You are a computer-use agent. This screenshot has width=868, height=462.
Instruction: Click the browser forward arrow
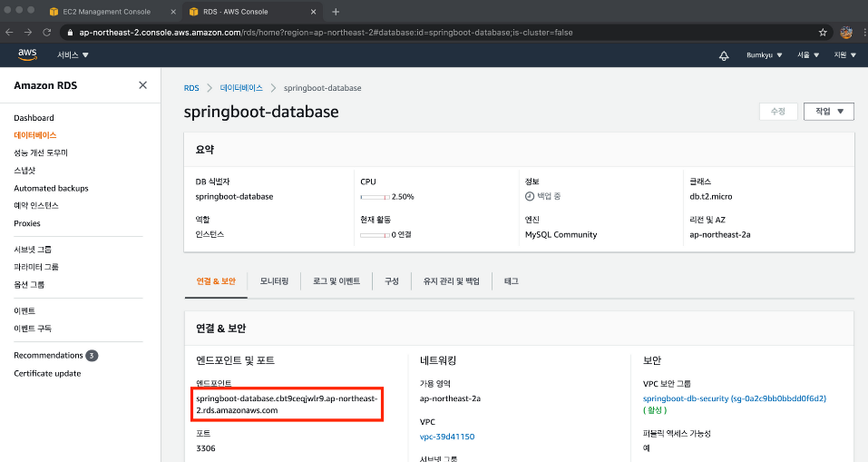tap(28, 32)
